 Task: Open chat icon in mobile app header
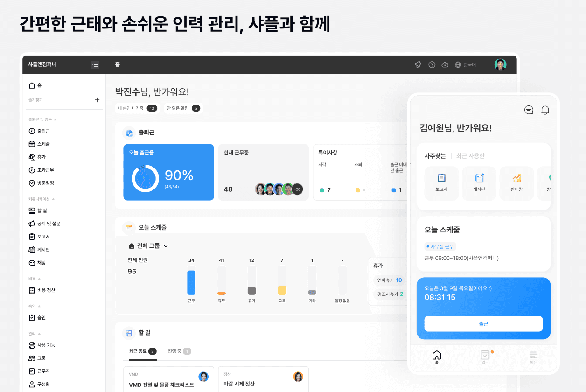click(529, 110)
